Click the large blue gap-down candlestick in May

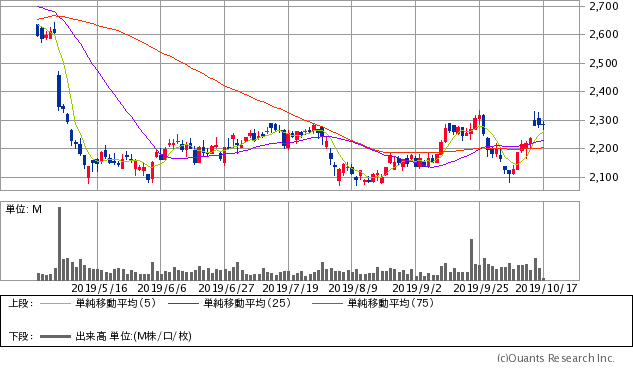59,92
